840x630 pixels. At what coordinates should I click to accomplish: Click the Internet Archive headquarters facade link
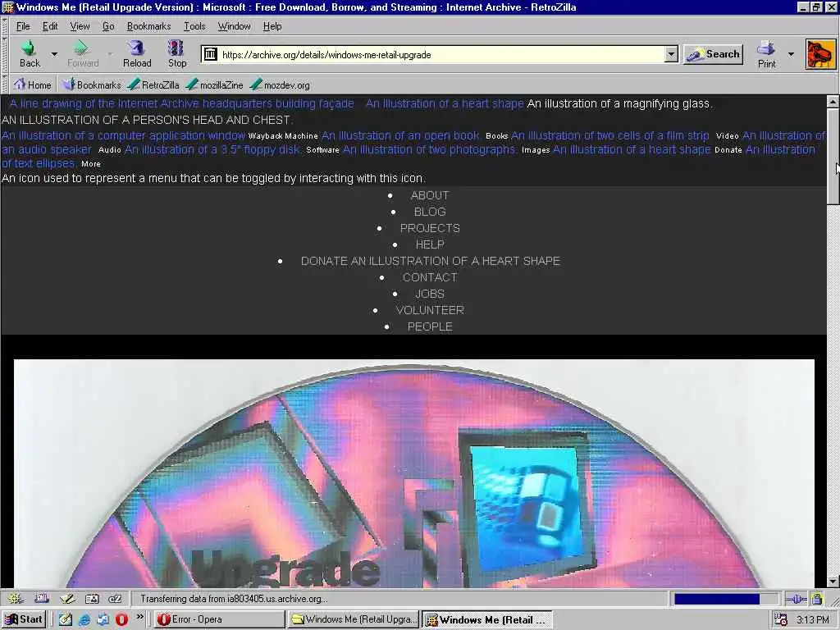coord(182,103)
